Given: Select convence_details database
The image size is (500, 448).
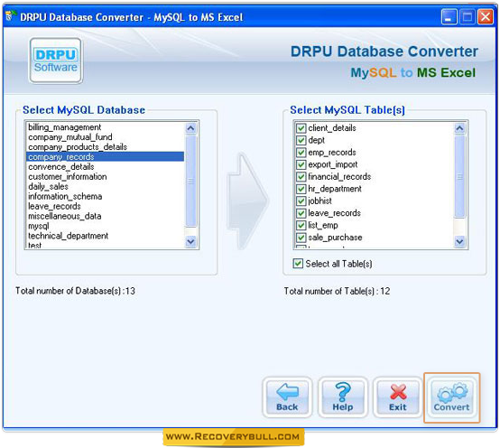Looking at the screenshot, I should pos(106,167).
